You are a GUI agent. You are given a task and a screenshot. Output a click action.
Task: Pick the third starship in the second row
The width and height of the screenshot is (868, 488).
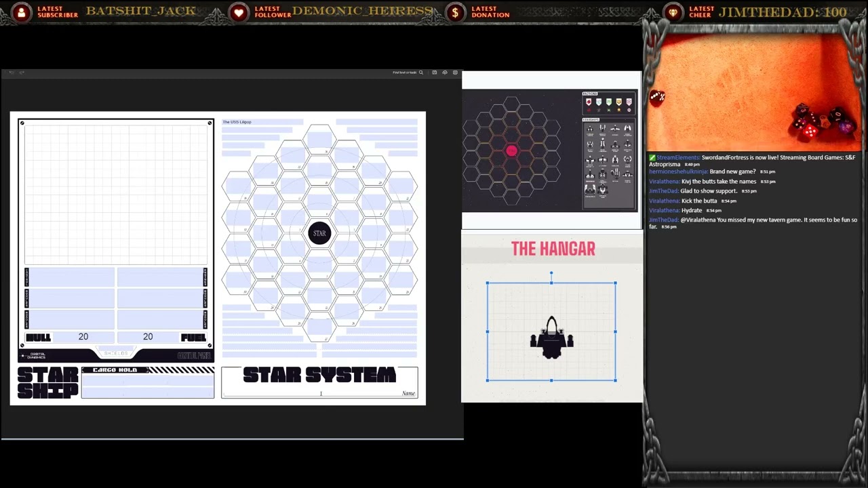[615, 144]
